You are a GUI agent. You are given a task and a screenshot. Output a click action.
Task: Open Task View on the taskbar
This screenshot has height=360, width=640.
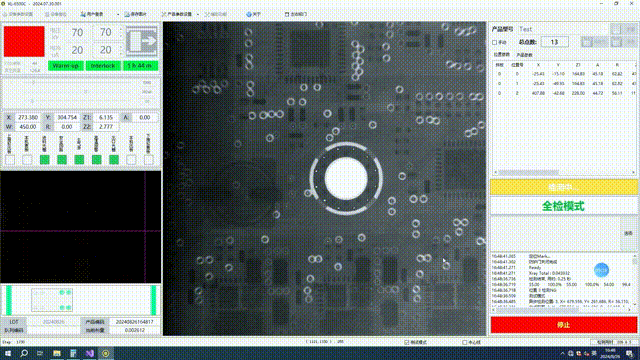pyautogui.click(x=40, y=353)
